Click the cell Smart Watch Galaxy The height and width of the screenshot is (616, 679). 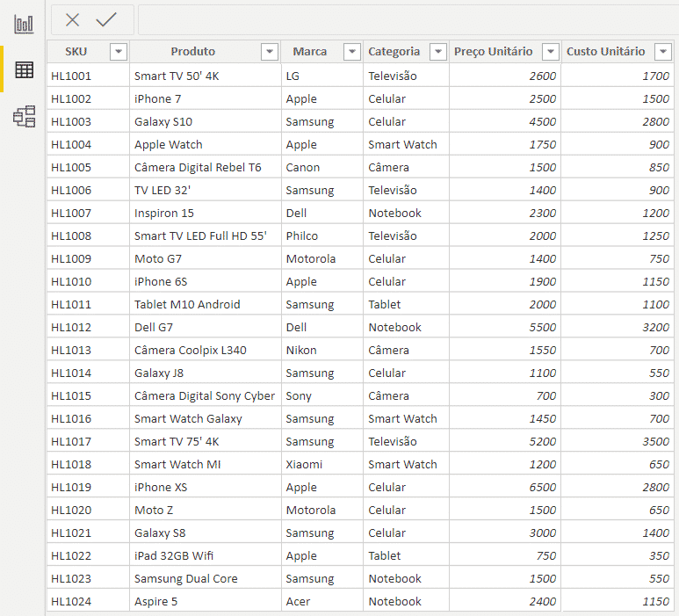[206, 419]
